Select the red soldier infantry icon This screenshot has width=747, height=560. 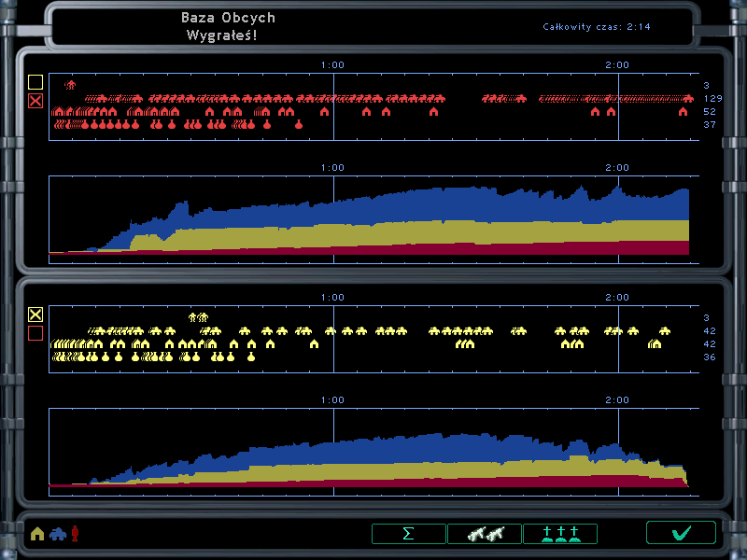(75, 534)
